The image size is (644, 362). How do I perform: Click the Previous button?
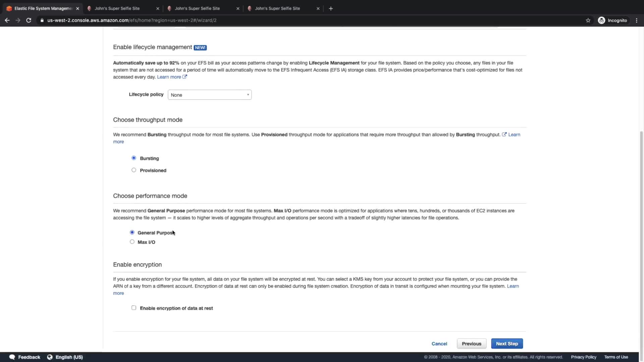tap(471, 344)
